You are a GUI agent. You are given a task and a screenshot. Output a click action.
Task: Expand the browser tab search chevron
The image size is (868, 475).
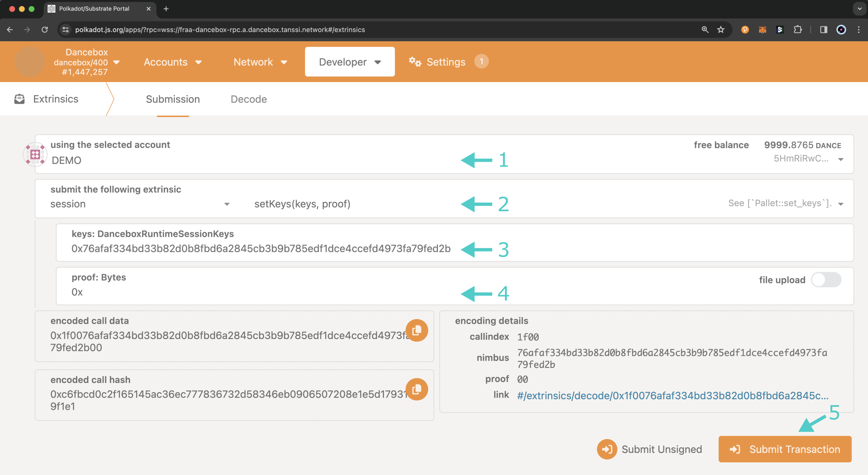point(859,9)
